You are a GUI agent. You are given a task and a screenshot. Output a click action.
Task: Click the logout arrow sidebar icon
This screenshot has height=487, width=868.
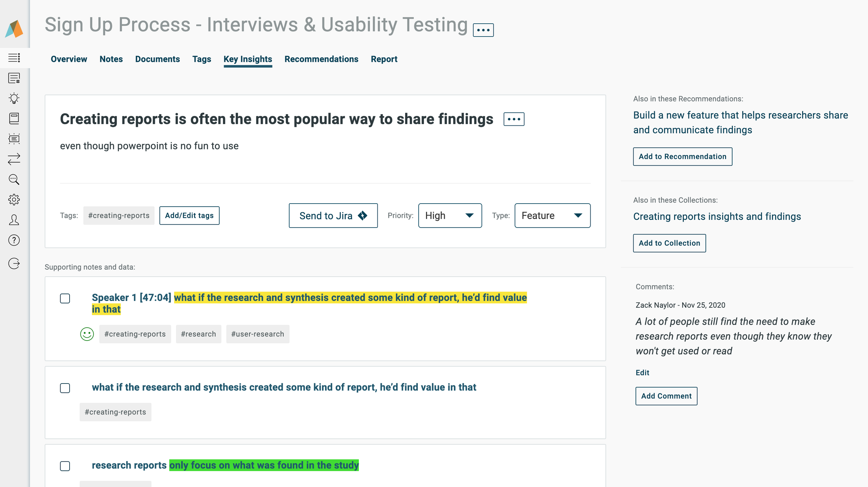(x=14, y=263)
